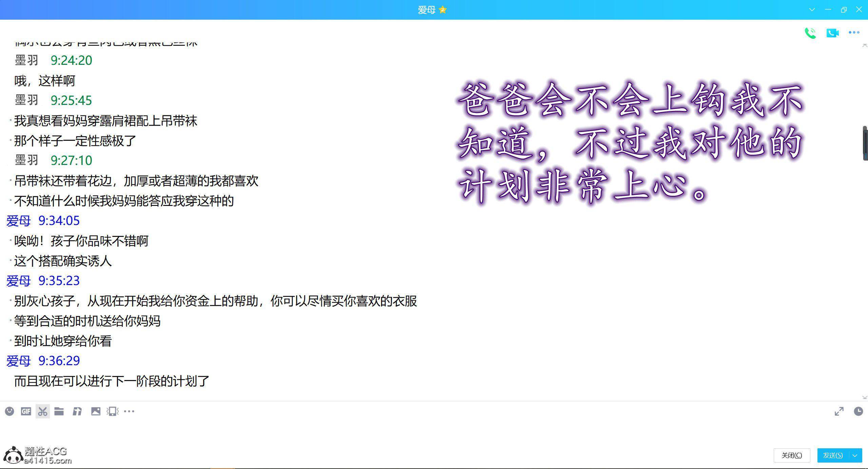Click the 关闭(C) button

tap(792, 455)
